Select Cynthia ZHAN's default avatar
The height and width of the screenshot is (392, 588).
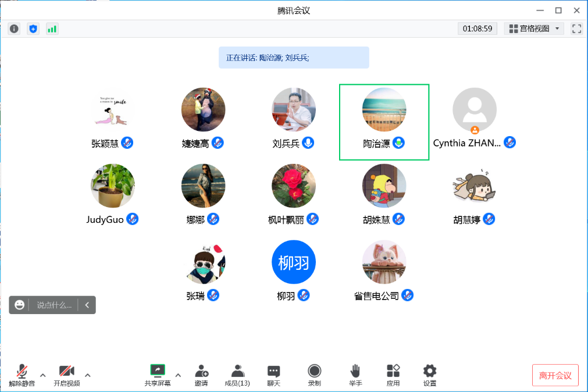475,109
